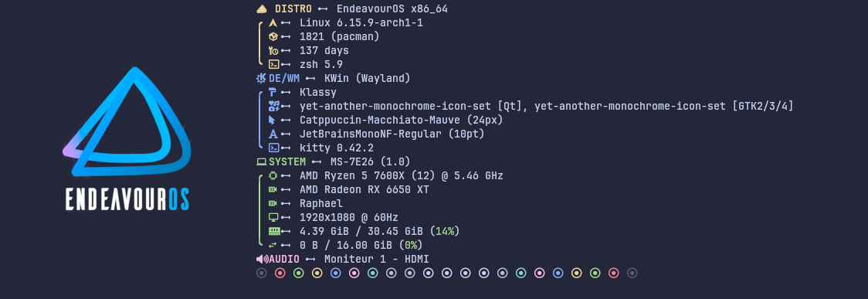Select the SYSTEM section heading
The height and width of the screenshot is (299, 868).
click(x=287, y=161)
